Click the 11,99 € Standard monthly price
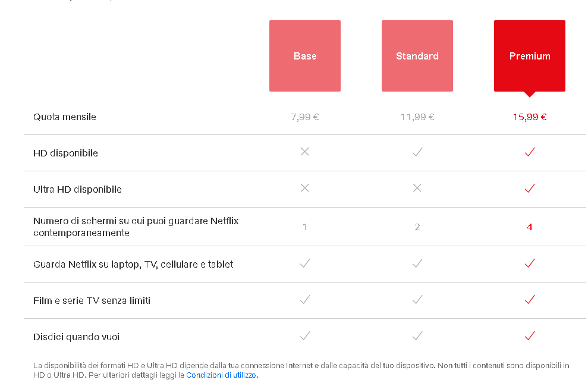Viewport: 588px width, 386px height. [x=417, y=117]
